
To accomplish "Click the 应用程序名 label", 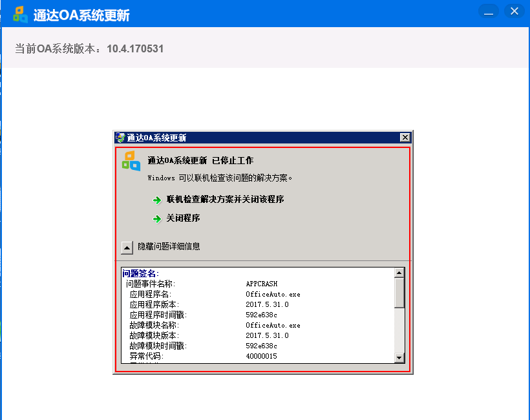I will [151, 294].
